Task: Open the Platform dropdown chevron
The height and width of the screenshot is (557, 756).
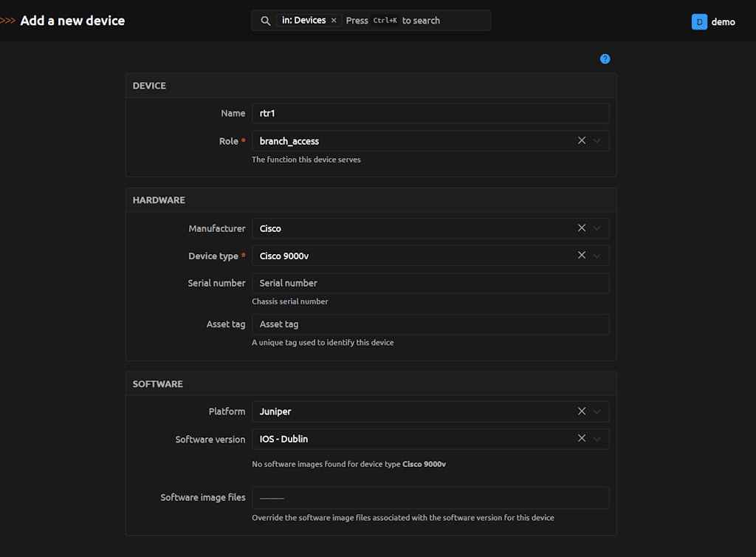Action: [x=597, y=411]
